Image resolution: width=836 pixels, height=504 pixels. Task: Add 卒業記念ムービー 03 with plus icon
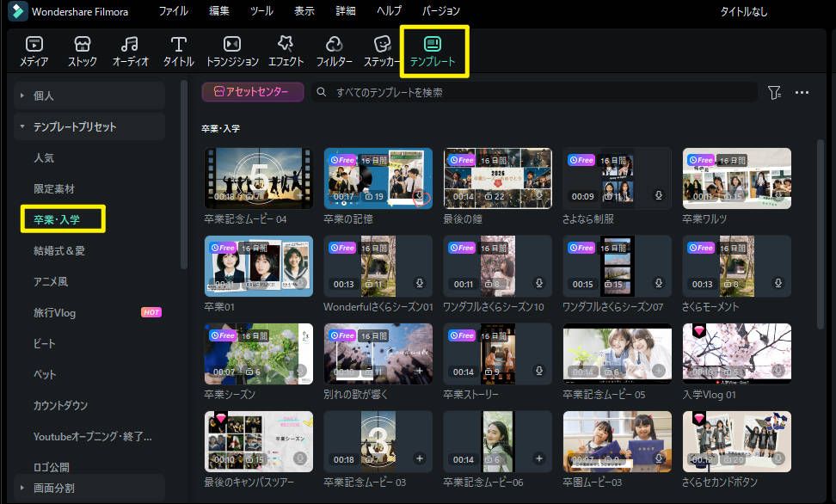420,458
